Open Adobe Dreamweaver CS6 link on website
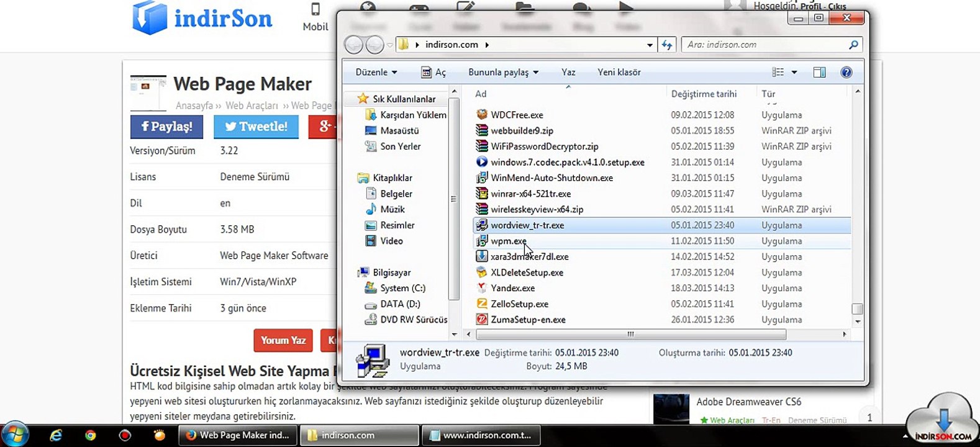 (x=748, y=402)
